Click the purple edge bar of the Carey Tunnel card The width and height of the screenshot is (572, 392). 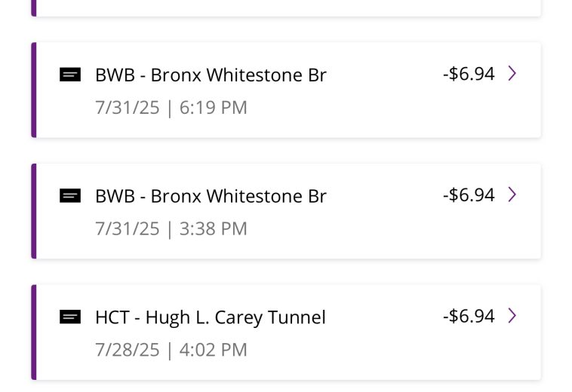(x=34, y=332)
